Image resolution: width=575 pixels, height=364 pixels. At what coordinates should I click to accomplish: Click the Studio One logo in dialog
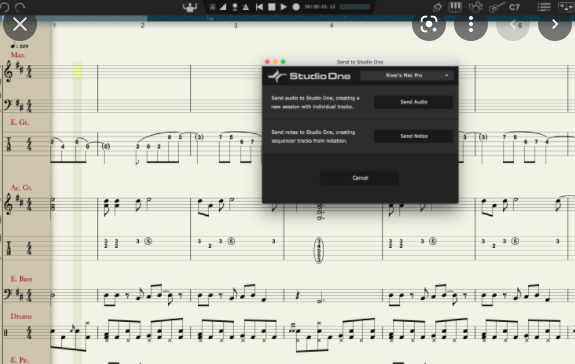[x=309, y=76]
